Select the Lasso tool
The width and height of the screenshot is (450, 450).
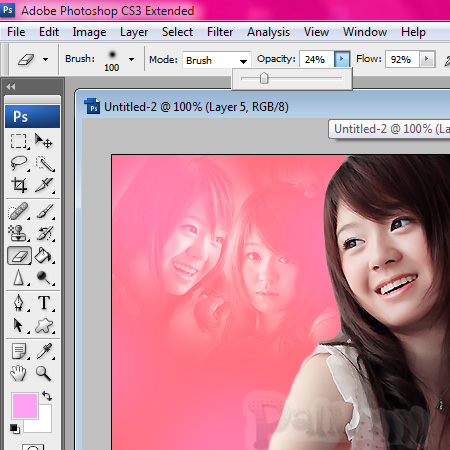[x=19, y=163]
